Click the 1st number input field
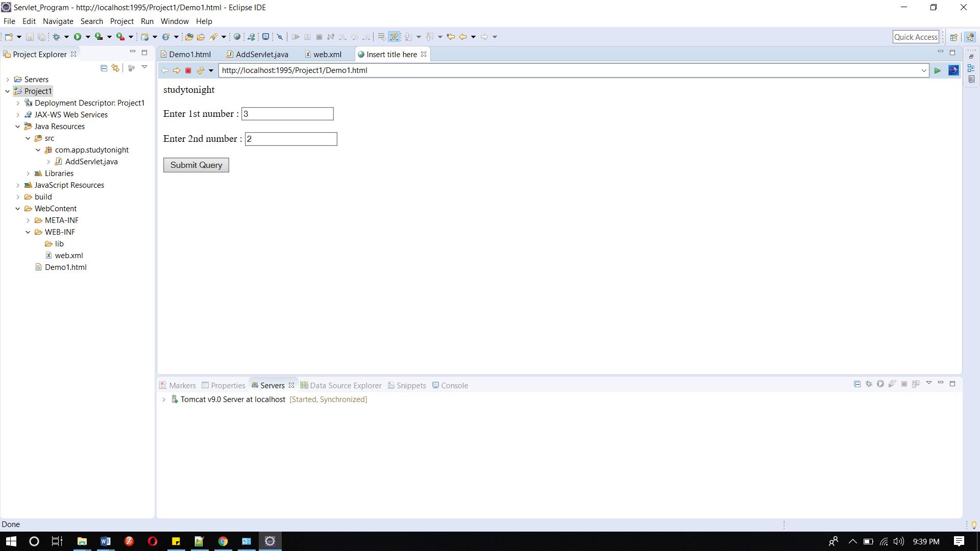Image resolution: width=980 pixels, height=551 pixels. pos(287,114)
